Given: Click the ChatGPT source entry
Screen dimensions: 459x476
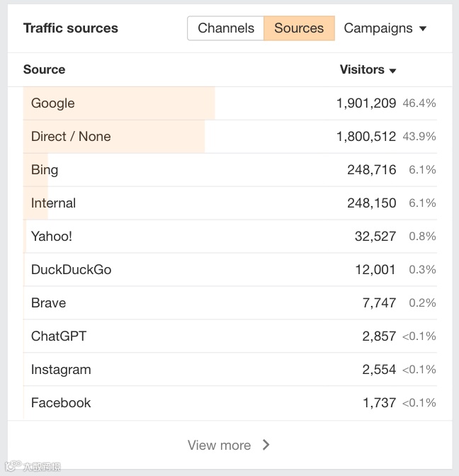Looking at the screenshot, I should [59, 336].
